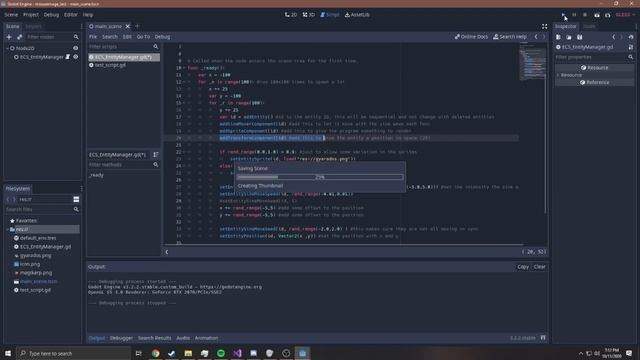Load a resource from disk in Inspector
Image resolution: width=640 pixels, height=360 pixels.
569,37
